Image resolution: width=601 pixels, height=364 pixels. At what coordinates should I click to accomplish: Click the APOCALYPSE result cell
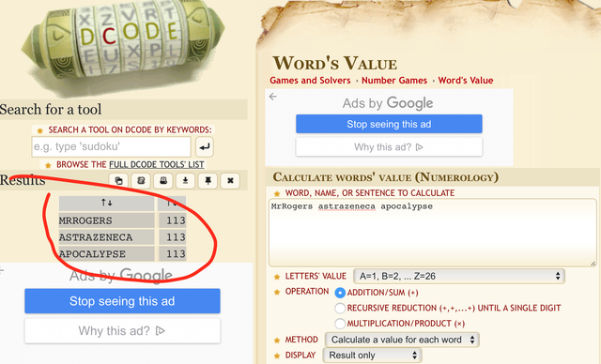pyautogui.click(x=106, y=253)
